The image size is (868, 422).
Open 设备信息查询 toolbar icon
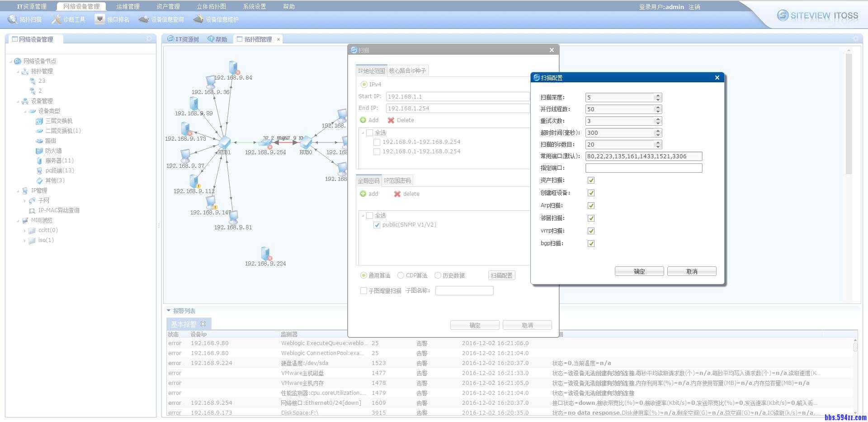144,19
